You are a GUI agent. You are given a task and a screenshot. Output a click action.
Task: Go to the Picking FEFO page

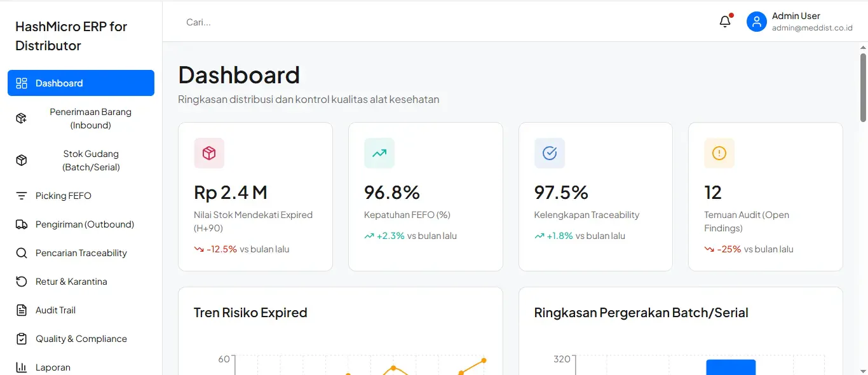(81, 196)
